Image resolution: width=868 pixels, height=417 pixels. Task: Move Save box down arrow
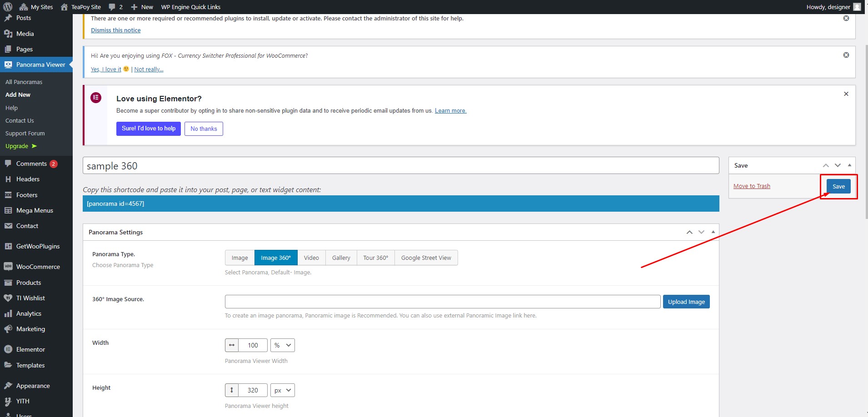tap(838, 165)
